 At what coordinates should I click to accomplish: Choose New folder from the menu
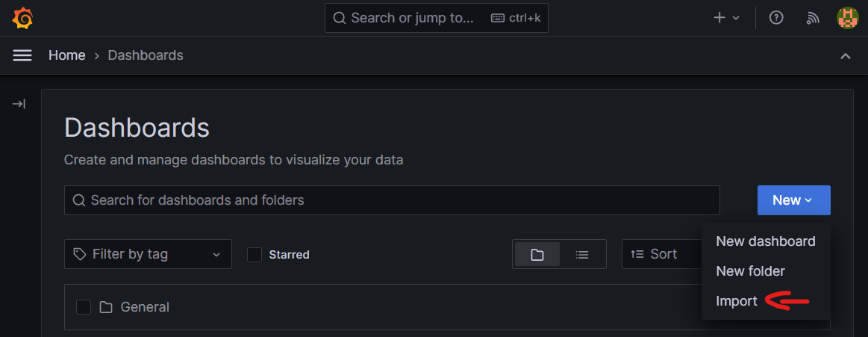pos(750,271)
